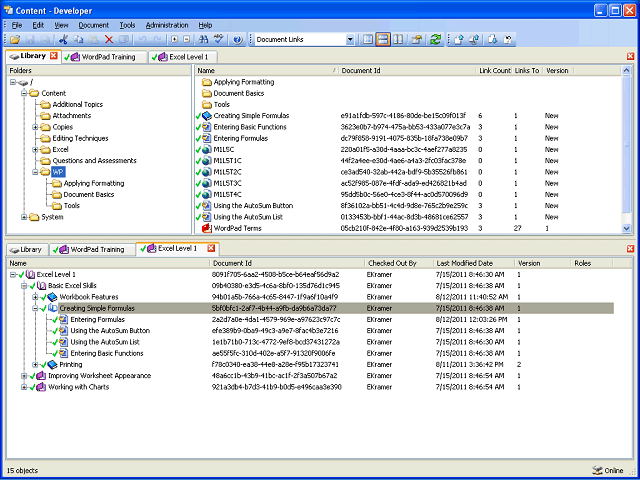Click the Roles column header
This screenshot has height=480, width=640.
point(591,264)
